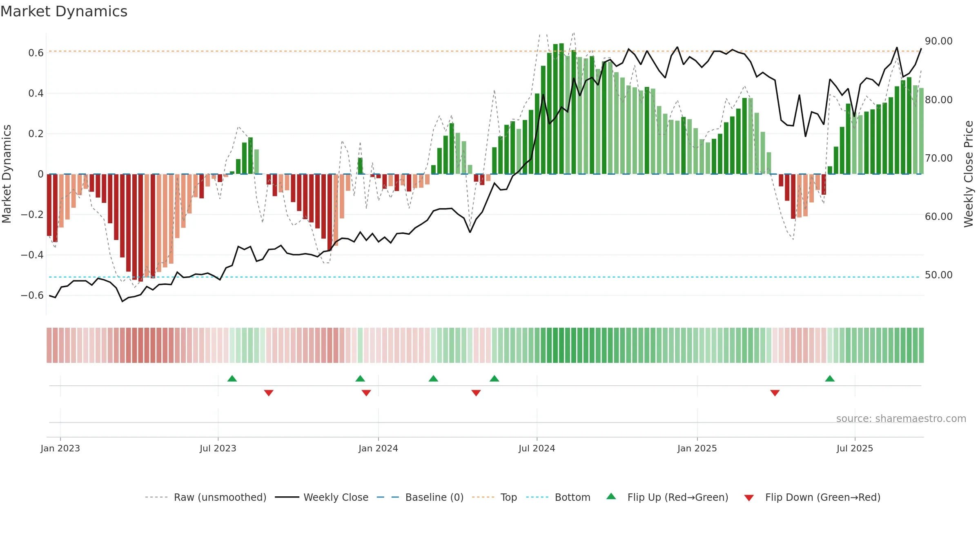Click the flip-down marker in late Mar 2025
980x551 pixels.
tap(775, 393)
